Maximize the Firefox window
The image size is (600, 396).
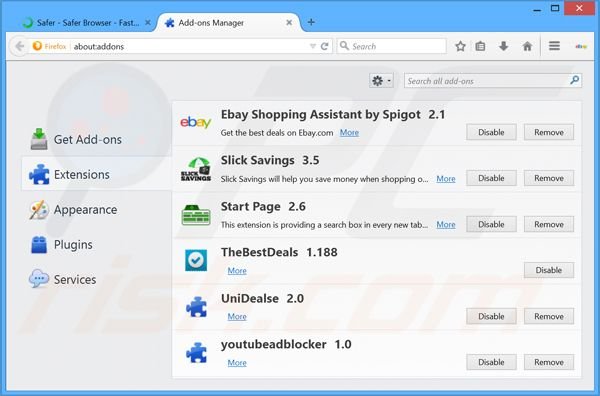coord(555,8)
